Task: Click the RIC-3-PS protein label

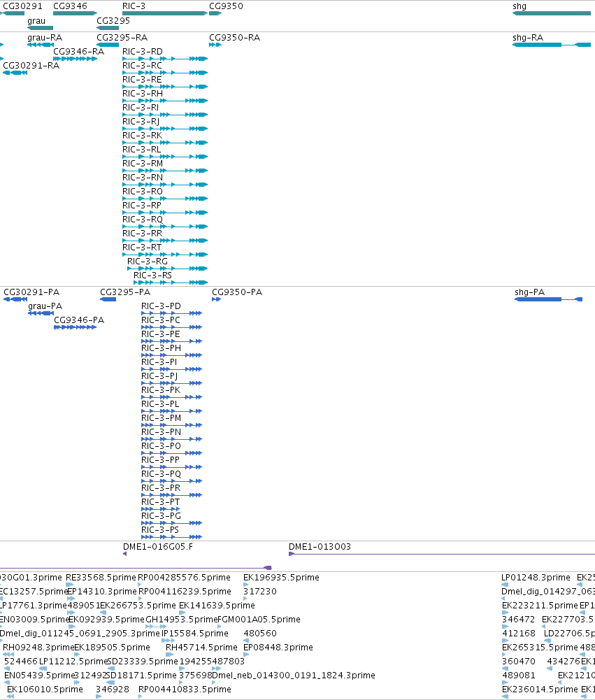Action: coord(160,530)
